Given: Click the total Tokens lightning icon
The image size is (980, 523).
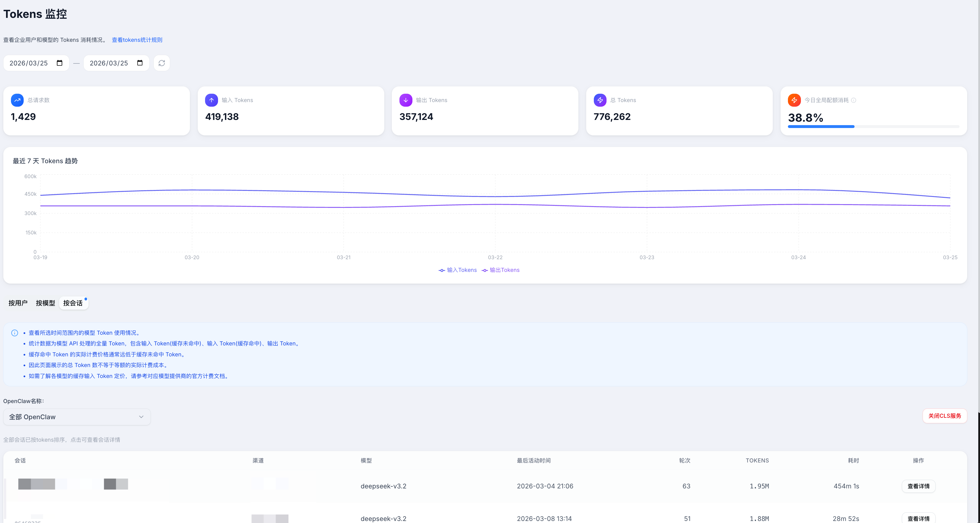Looking at the screenshot, I should (x=600, y=100).
